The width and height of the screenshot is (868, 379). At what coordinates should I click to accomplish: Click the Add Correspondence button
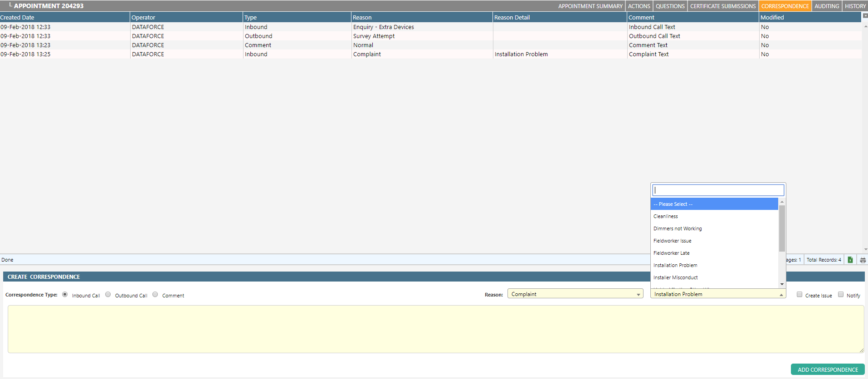(x=828, y=369)
